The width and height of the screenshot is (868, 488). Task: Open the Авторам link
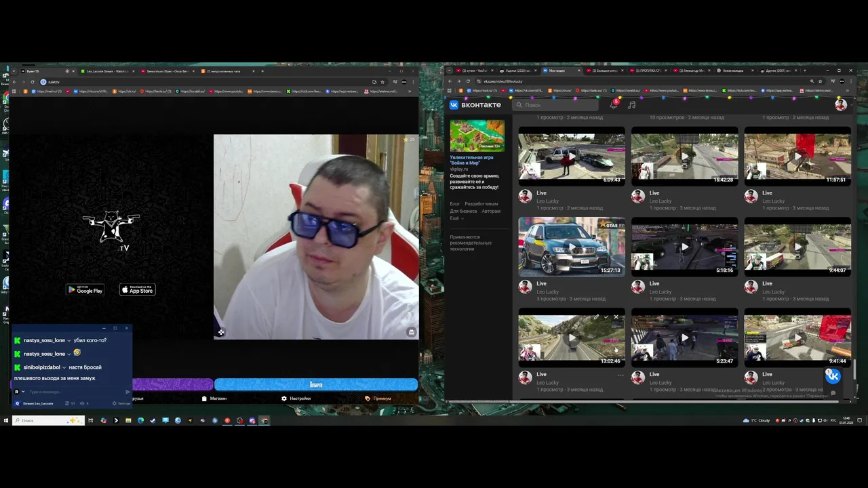(x=491, y=211)
